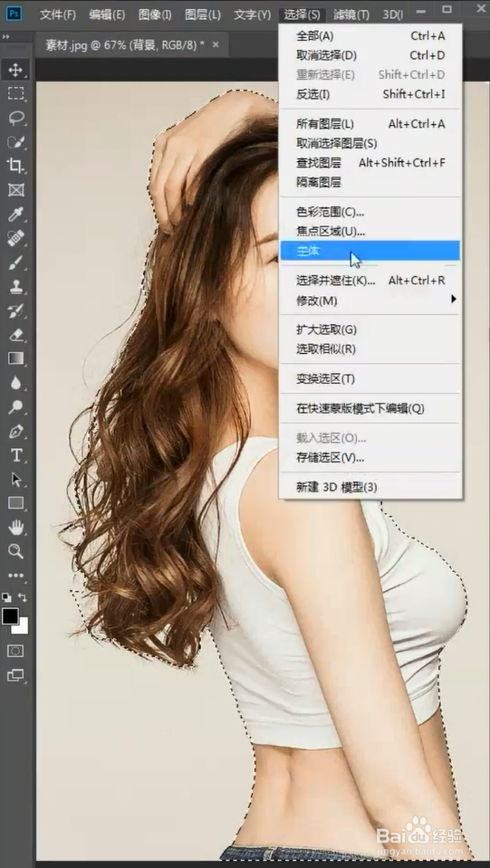490x868 pixels.
Task: Select the Brush tool
Action: pyautogui.click(x=15, y=262)
